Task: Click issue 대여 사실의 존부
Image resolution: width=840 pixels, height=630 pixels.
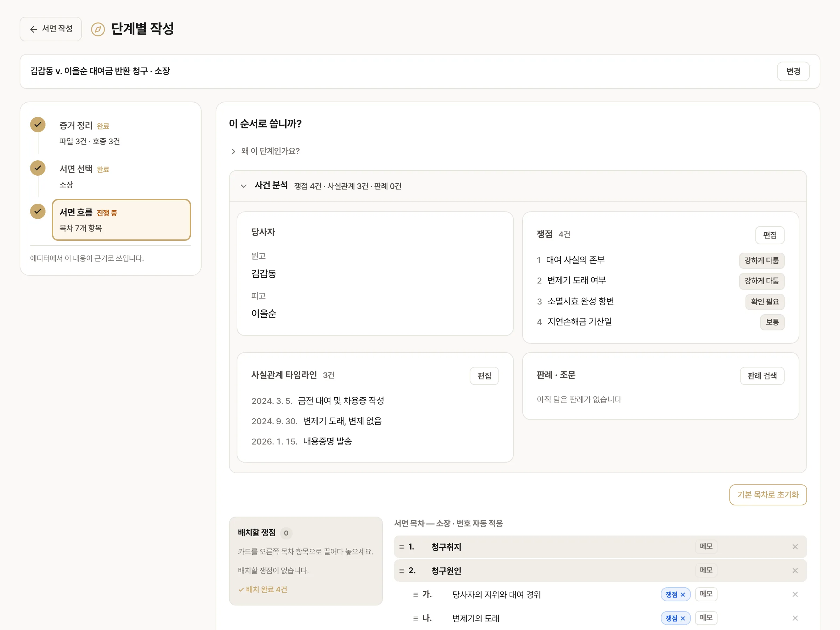Action: pyautogui.click(x=575, y=260)
